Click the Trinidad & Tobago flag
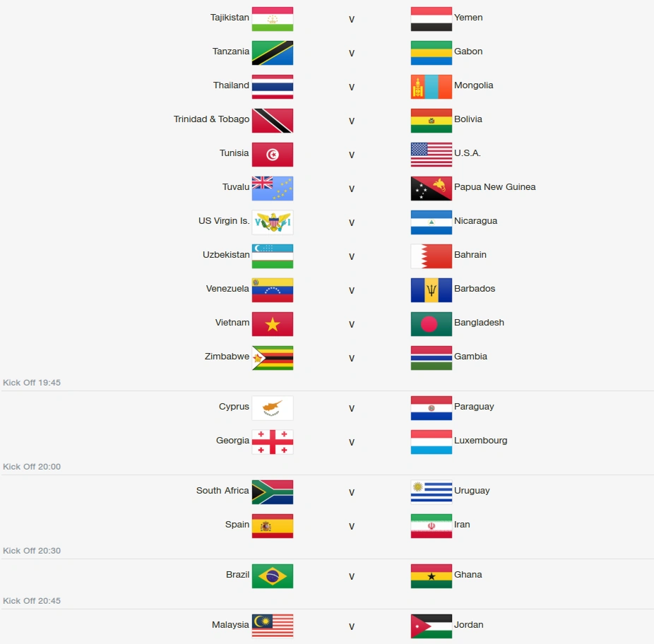This screenshot has width=654, height=644. (x=273, y=121)
